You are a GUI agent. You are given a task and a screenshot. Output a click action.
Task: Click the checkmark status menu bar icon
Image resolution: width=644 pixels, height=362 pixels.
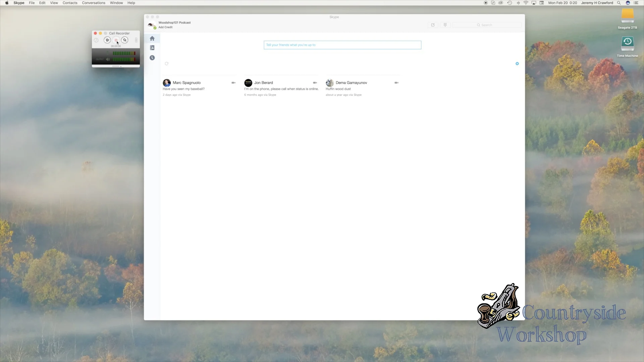tap(493, 3)
